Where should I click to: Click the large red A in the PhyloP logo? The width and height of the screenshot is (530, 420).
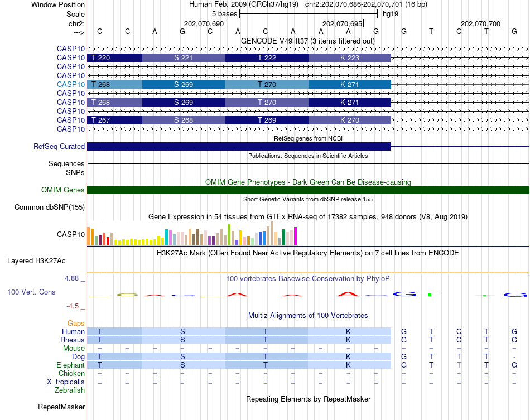tap(348, 293)
